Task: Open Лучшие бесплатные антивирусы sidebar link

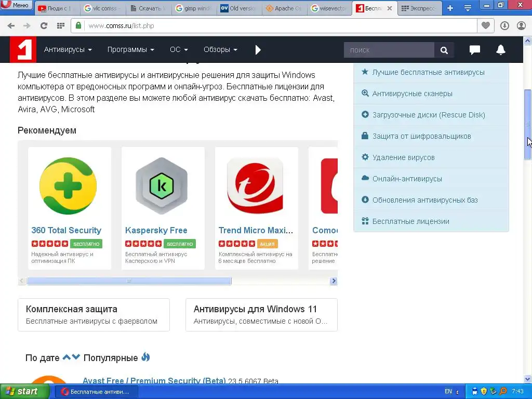Action: click(428, 72)
